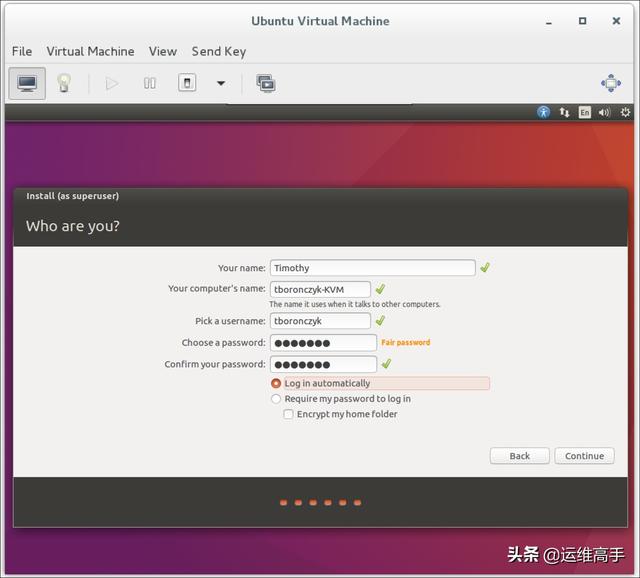Click the 'Install (as superuser)' title
Image resolution: width=640 pixels, height=578 pixels.
pyautogui.click(x=73, y=196)
